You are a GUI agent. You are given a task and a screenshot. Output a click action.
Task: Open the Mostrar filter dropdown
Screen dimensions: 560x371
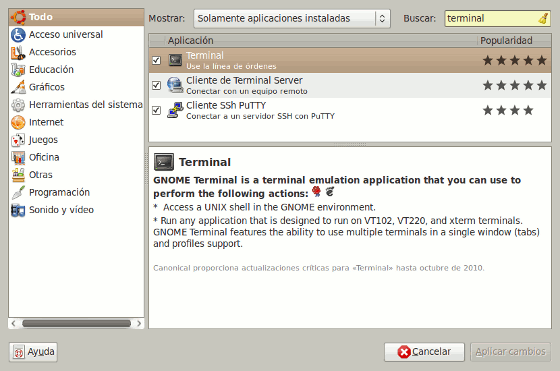[x=292, y=19]
